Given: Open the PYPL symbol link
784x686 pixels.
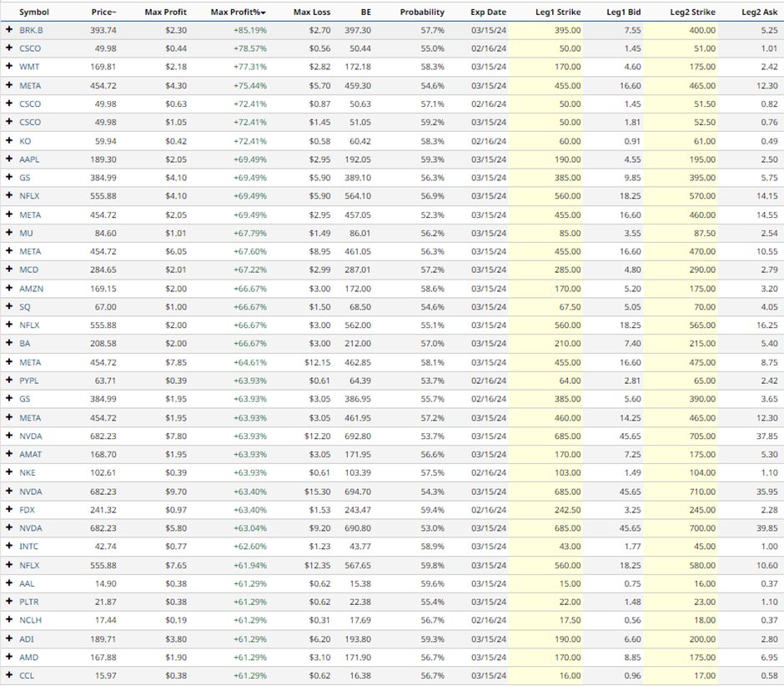Looking at the screenshot, I should pyautogui.click(x=28, y=381).
